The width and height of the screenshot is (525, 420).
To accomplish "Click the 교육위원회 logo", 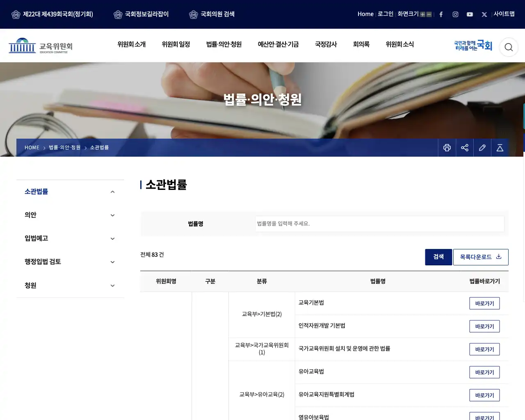I will click(41, 46).
